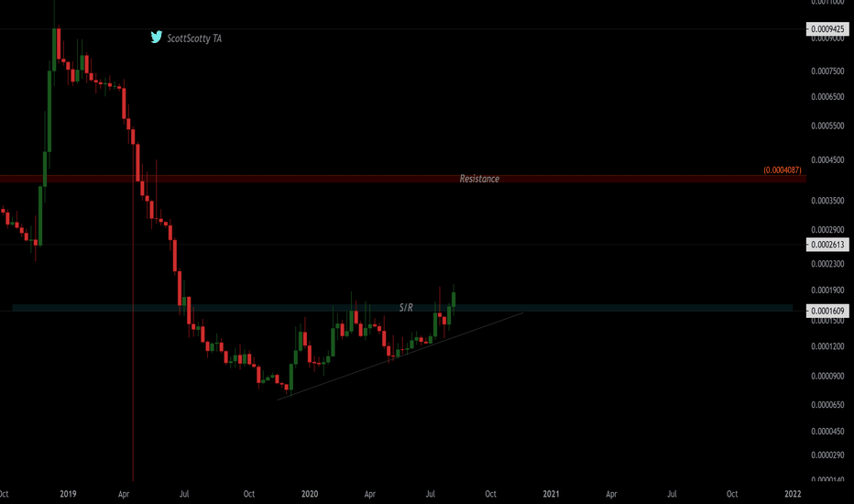Click the 0.0004087 orange price label
The image size is (854, 504).
point(783,170)
